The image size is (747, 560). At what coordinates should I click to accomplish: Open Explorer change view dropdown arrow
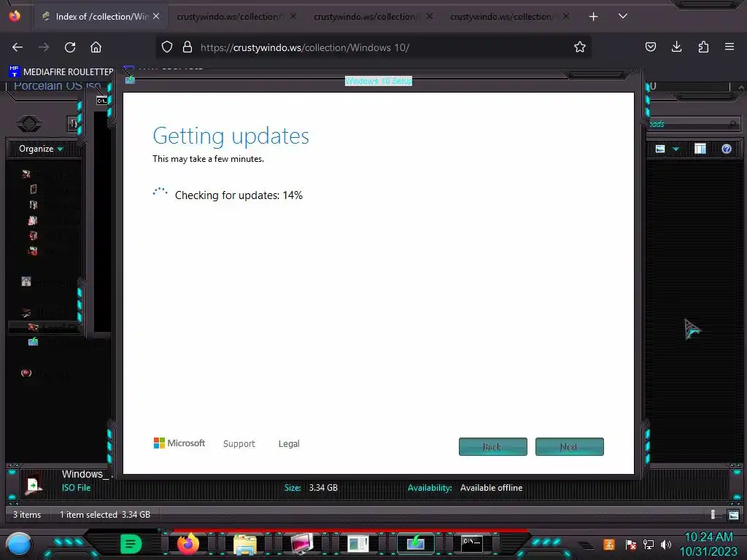[x=676, y=149]
